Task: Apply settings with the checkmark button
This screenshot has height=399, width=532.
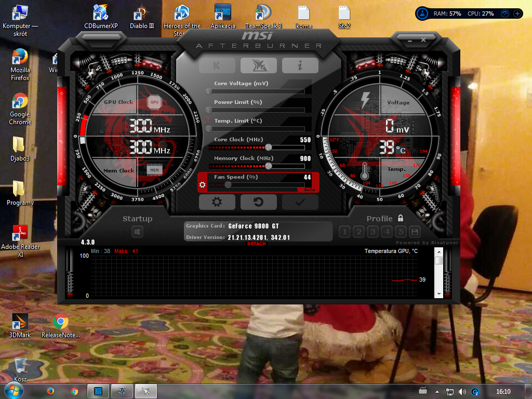Action: [300, 202]
